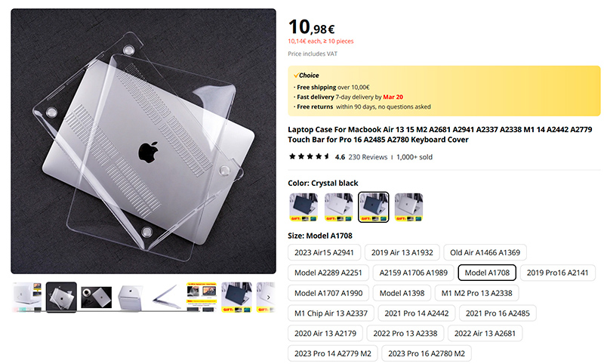Choose the second clear color swatch
Screen dimensions: 604x364
[338, 207]
